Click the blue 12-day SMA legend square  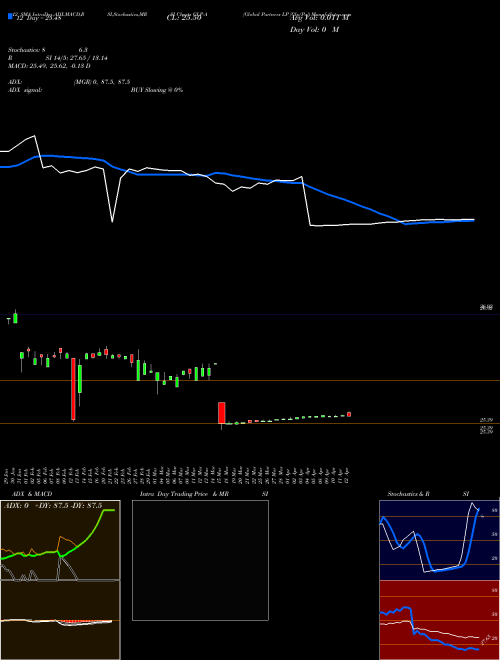10,16
